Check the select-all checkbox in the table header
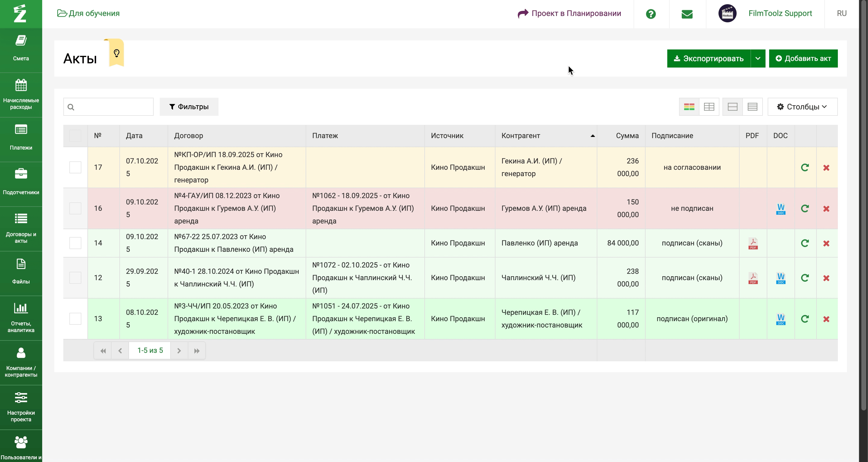The width and height of the screenshot is (868, 462). click(x=75, y=136)
